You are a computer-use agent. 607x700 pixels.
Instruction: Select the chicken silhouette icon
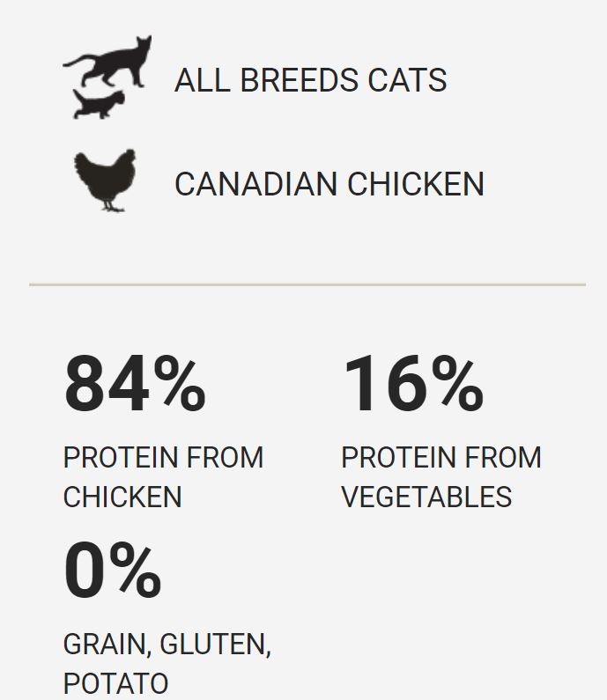105,181
